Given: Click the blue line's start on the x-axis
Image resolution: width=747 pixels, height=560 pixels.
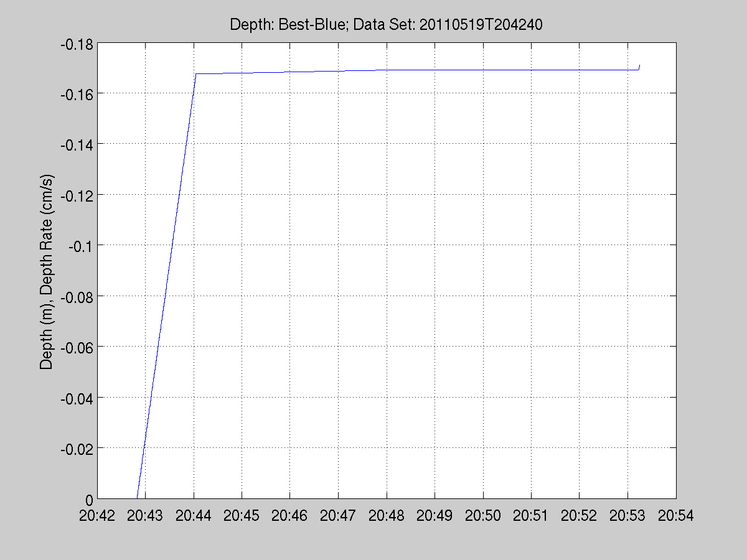Looking at the screenshot, I should 137,498.
